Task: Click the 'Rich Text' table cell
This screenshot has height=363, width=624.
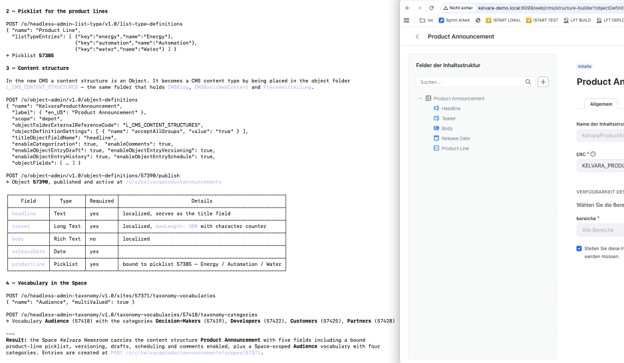Action: [x=67, y=239]
